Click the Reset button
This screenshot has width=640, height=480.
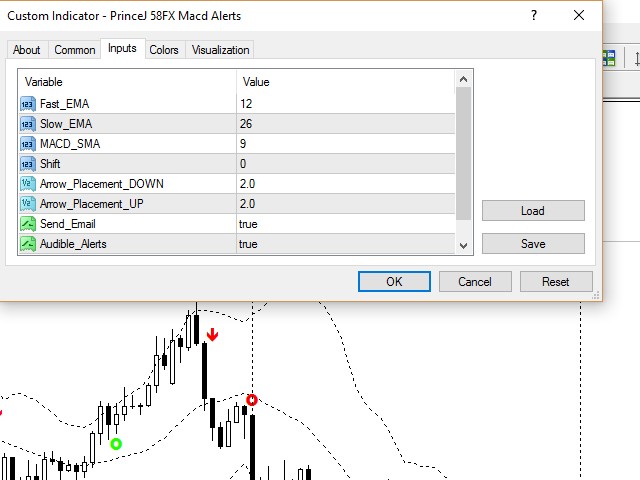(x=556, y=282)
